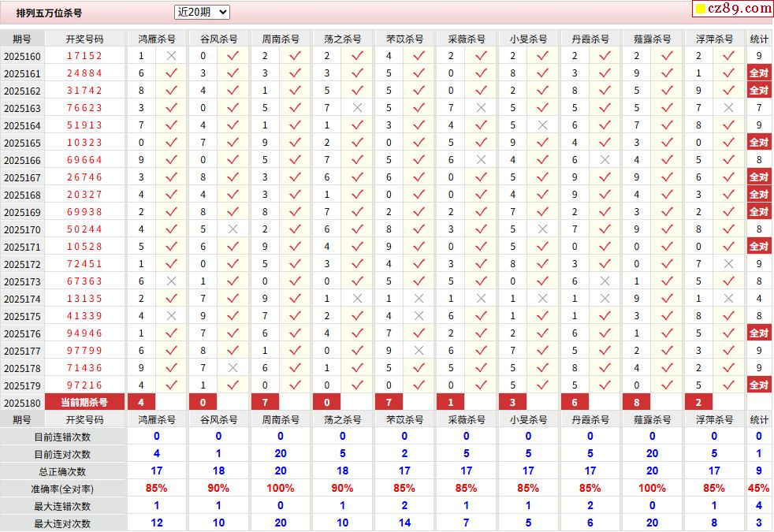This screenshot has height=532, width=774.
Task: Click the X mark in 鸿雁杀号 for 2025175
Action: tap(171, 316)
